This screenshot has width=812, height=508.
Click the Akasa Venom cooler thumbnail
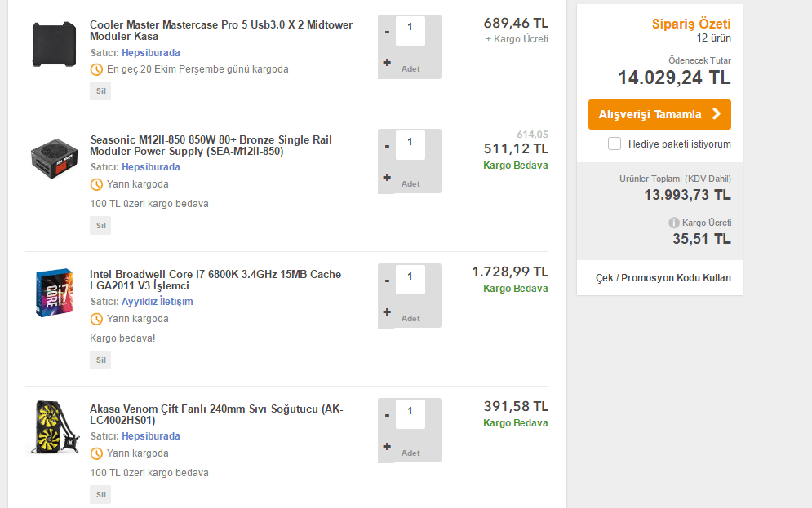pos(54,426)
